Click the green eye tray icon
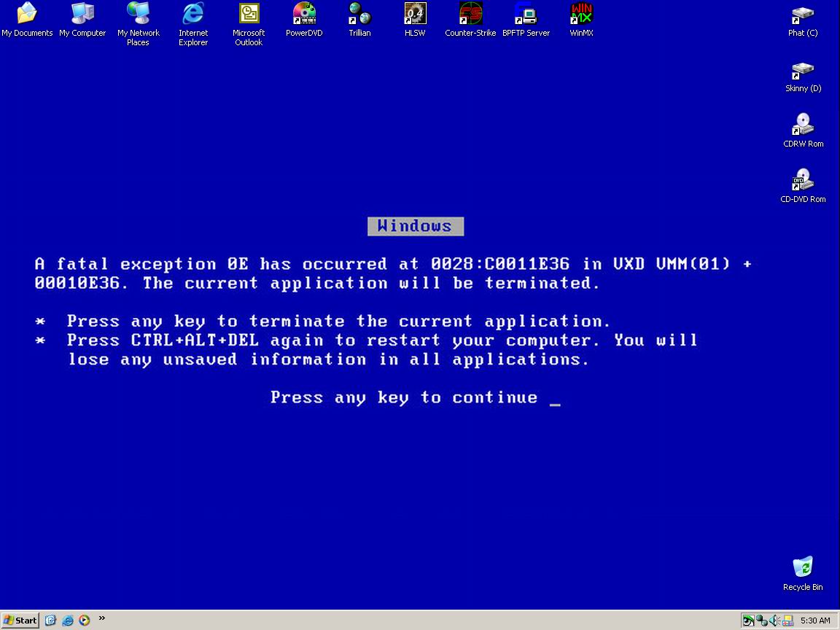The height and width of the screenshot is (630, 840). click(x=748, y=621)
